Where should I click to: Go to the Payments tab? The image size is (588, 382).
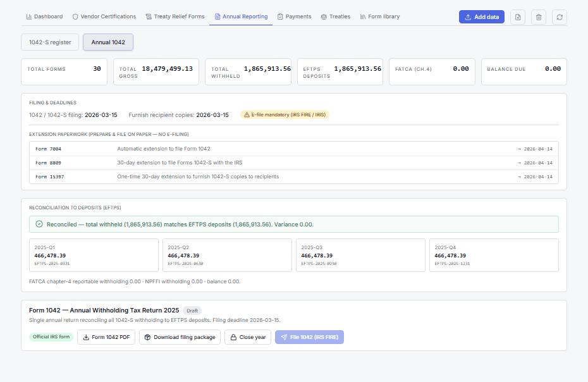pos(294,16)
